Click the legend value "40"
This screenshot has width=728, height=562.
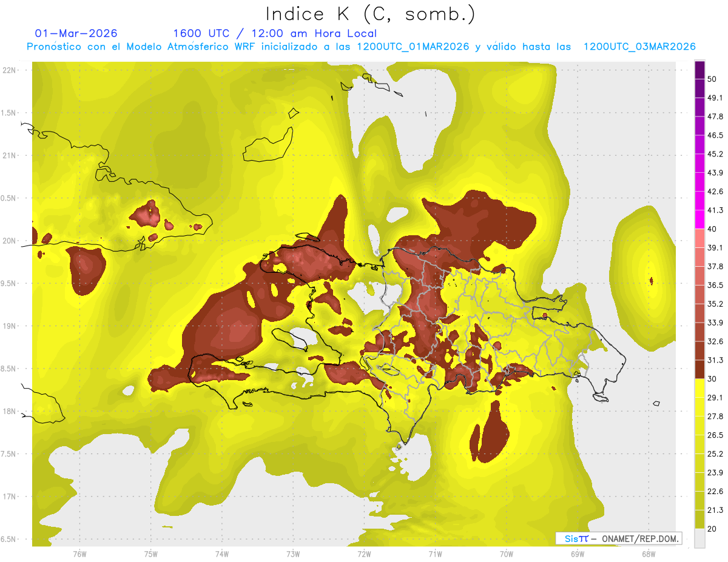tap(713, 229)
